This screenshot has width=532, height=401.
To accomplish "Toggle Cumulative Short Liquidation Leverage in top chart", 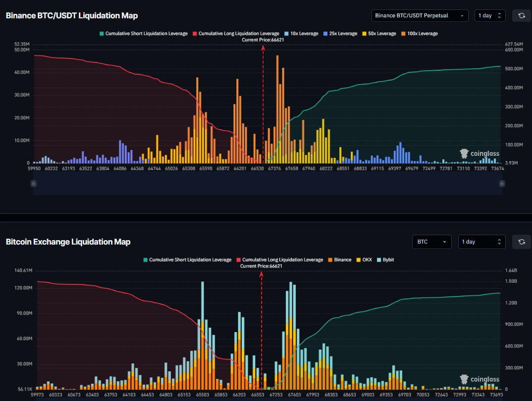I will coord(143,34).
